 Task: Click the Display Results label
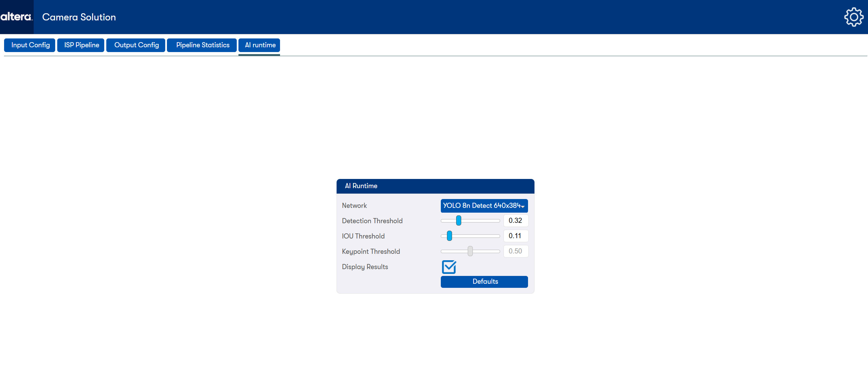(x=365, y=267)
